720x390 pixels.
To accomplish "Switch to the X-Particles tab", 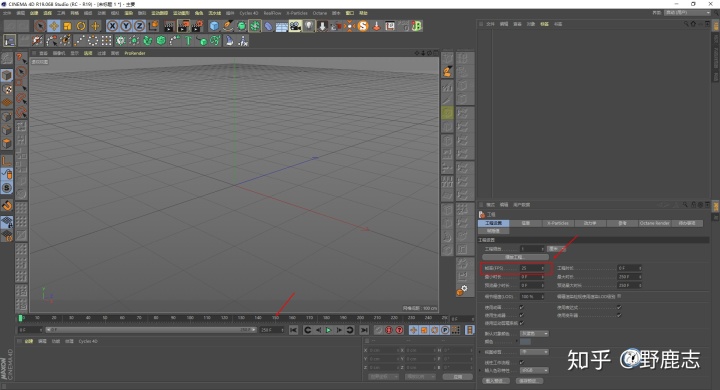I will (x=557, y=223).
